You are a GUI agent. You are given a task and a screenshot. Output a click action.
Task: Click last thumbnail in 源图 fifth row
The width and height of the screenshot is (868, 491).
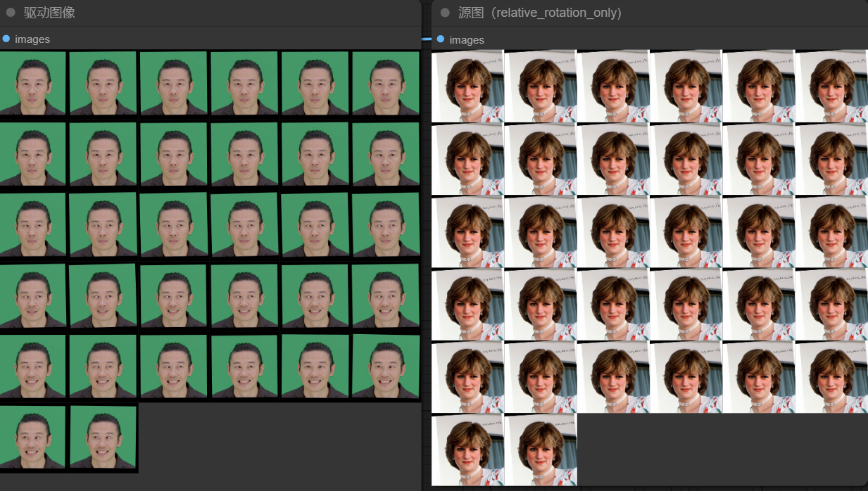click(831, 377)
